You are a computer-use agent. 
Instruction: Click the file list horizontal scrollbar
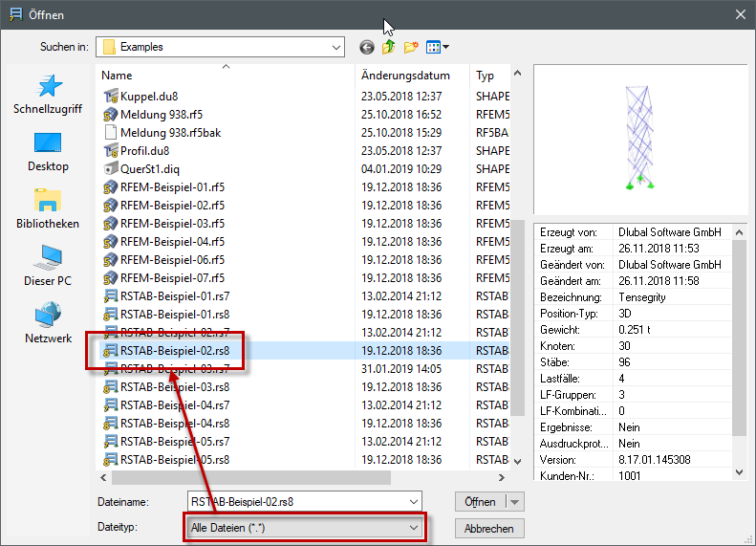point(251,477)
